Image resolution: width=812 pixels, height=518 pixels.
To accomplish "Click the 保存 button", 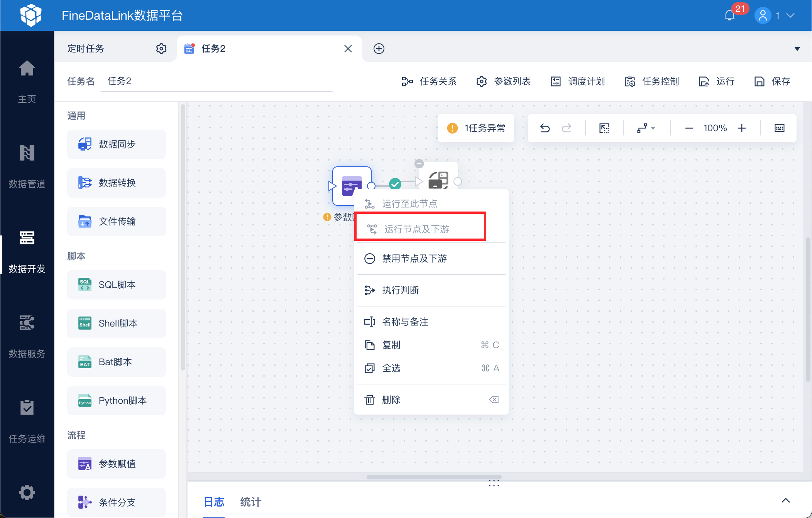I will coord(772,81).
